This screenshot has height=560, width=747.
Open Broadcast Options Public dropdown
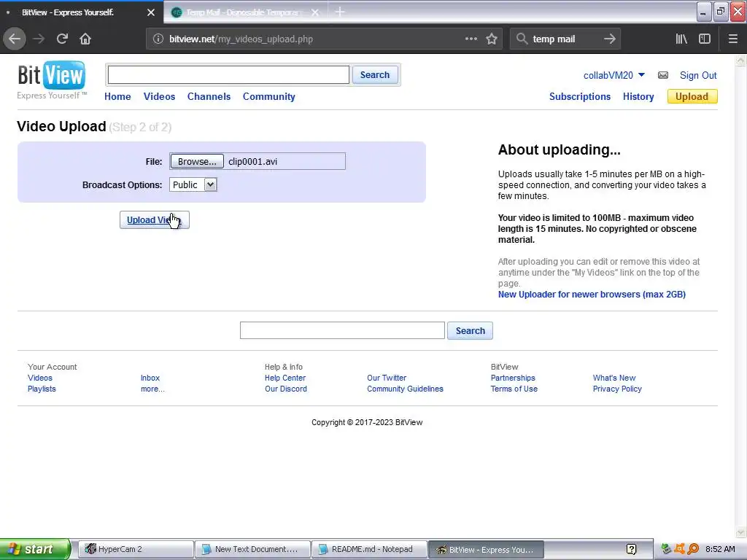(193, 184)
